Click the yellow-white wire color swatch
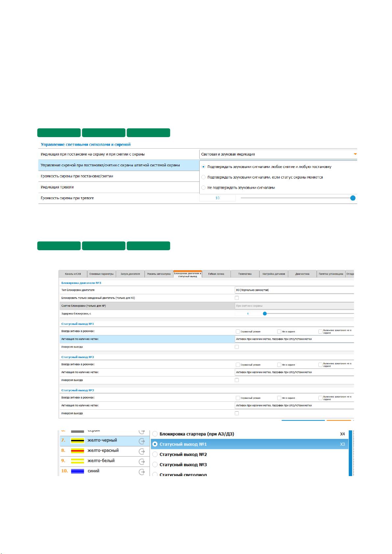 pos(78,461)
